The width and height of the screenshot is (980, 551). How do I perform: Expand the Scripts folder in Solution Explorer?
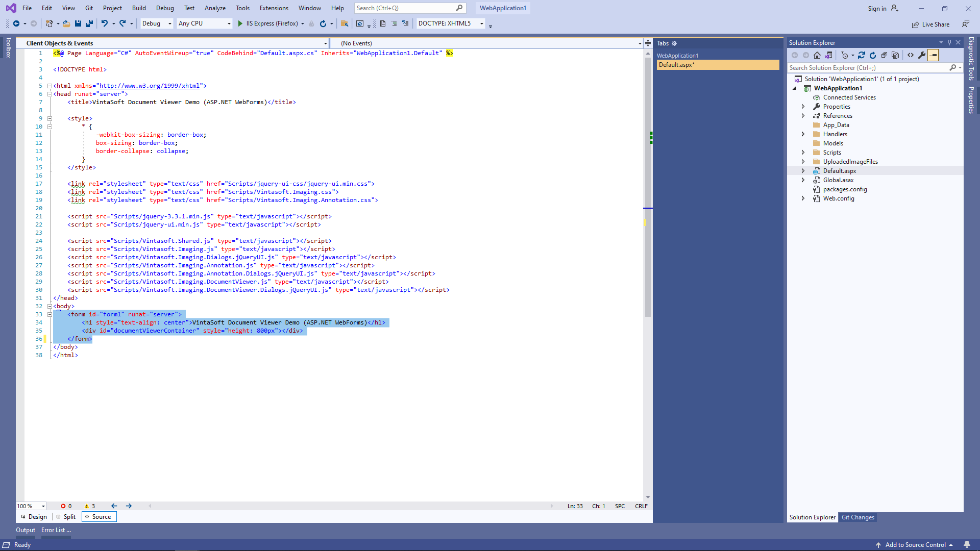pyautogui.click(x=804, y=152)
